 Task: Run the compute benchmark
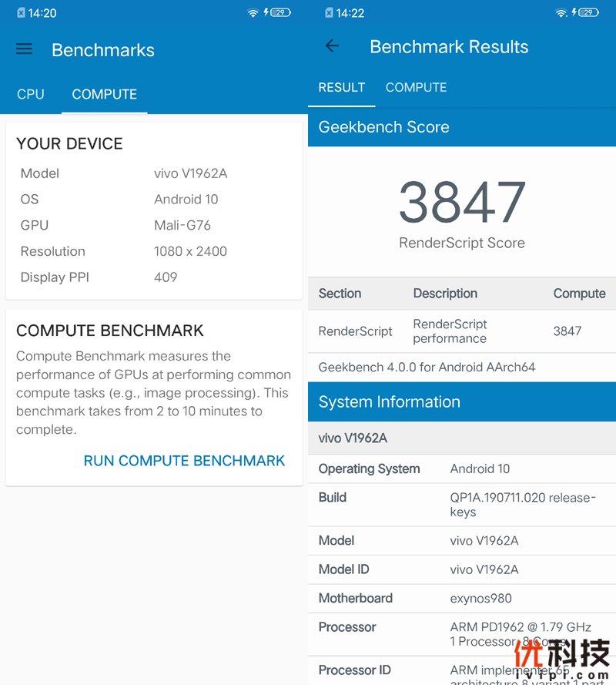pyautogui.click(x=183, y=461)
